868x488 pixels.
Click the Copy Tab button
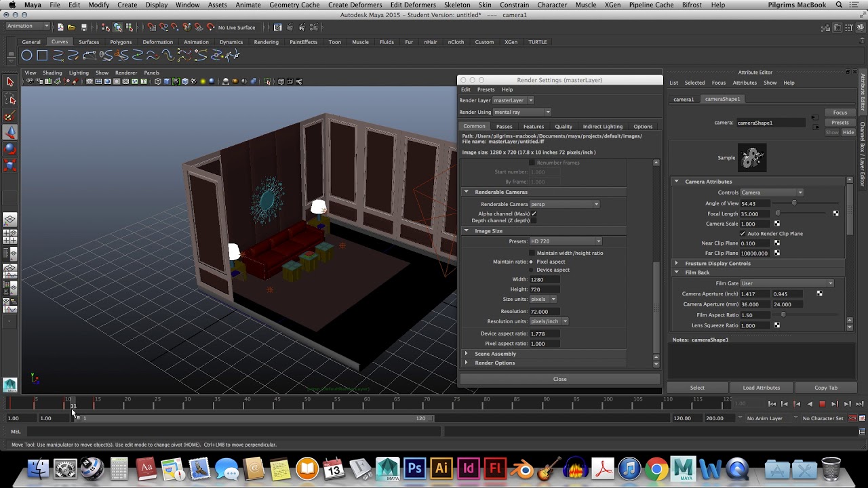[x=825, y=388]
